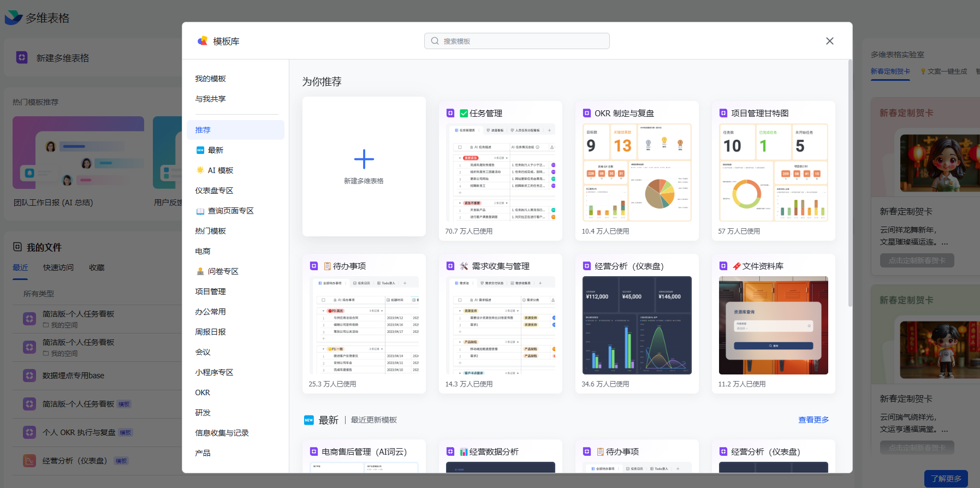The image size is (980, 488).
Task: Click the purple icon on OKR 制定与复盘 card
Action: pos(587,113)
